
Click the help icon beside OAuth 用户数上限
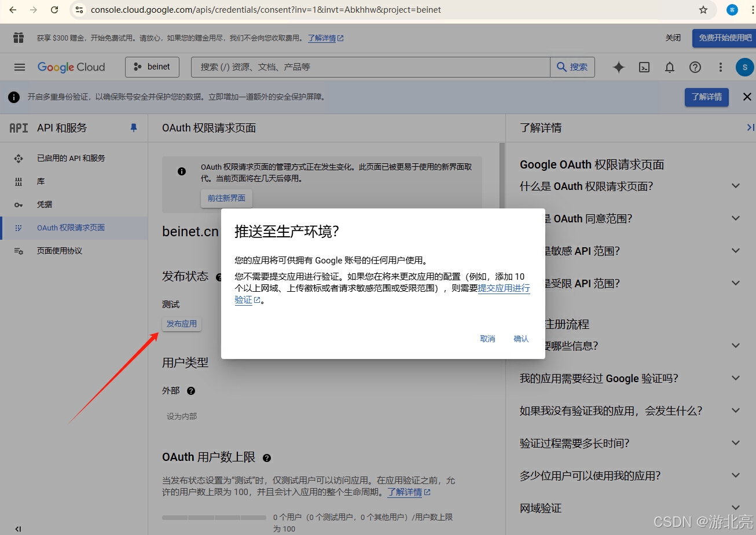pyautogui.click(x=267, y=458)
